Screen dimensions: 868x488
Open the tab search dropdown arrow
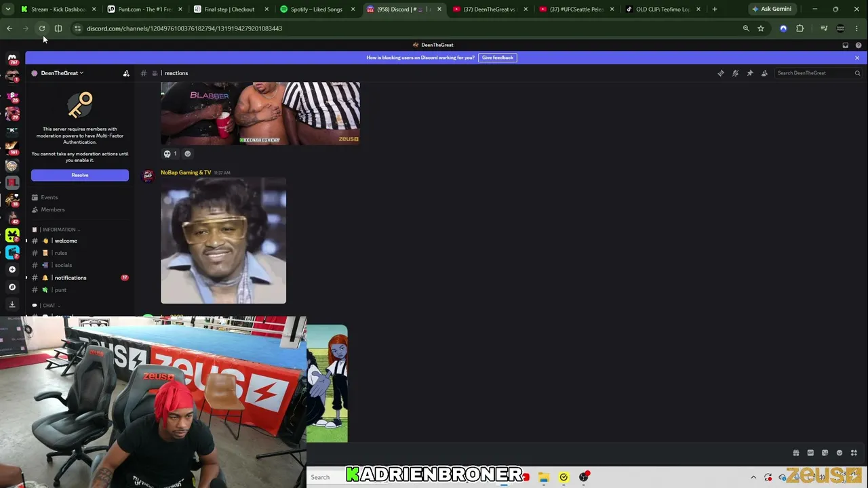coord(8,9)
